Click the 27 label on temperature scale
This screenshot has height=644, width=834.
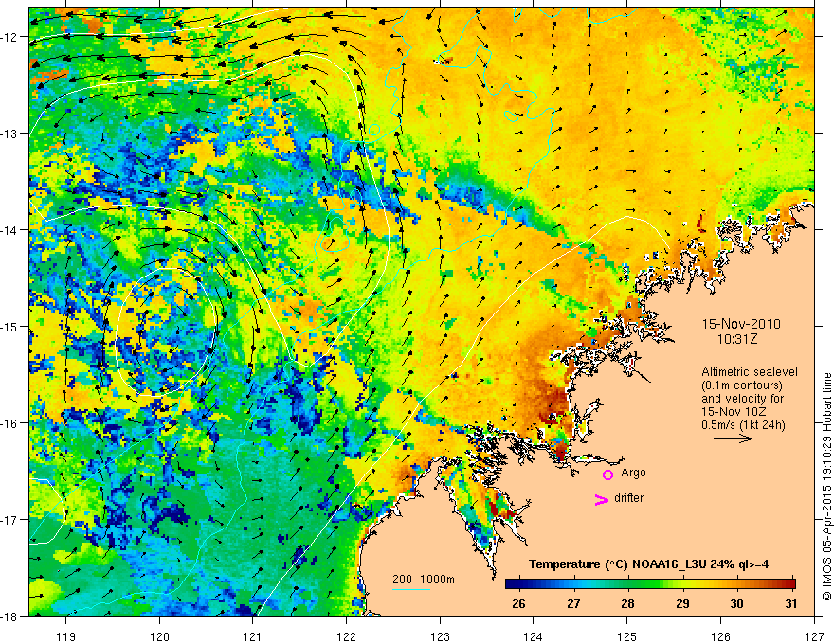573,603
